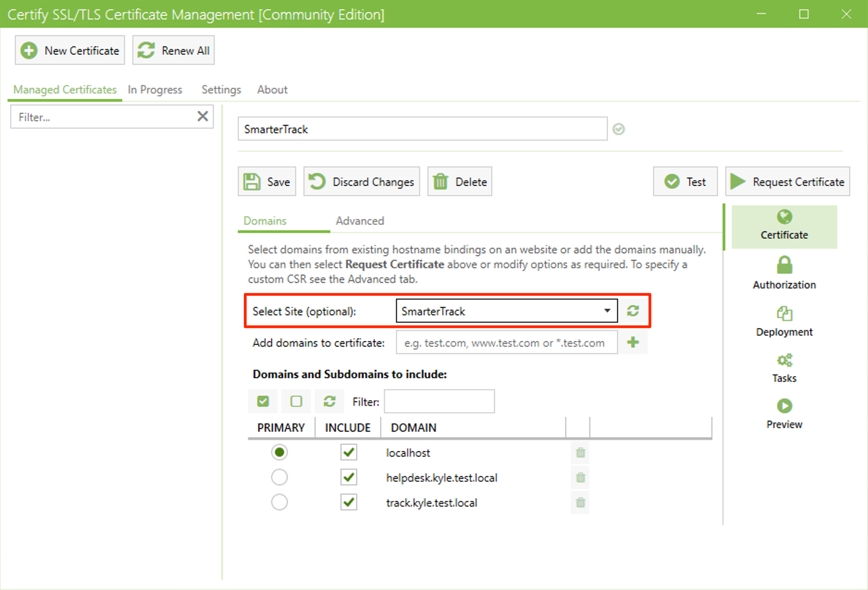868x590 pixels.
Task: Add domain with green plus icon
Action: coord(633,342)
